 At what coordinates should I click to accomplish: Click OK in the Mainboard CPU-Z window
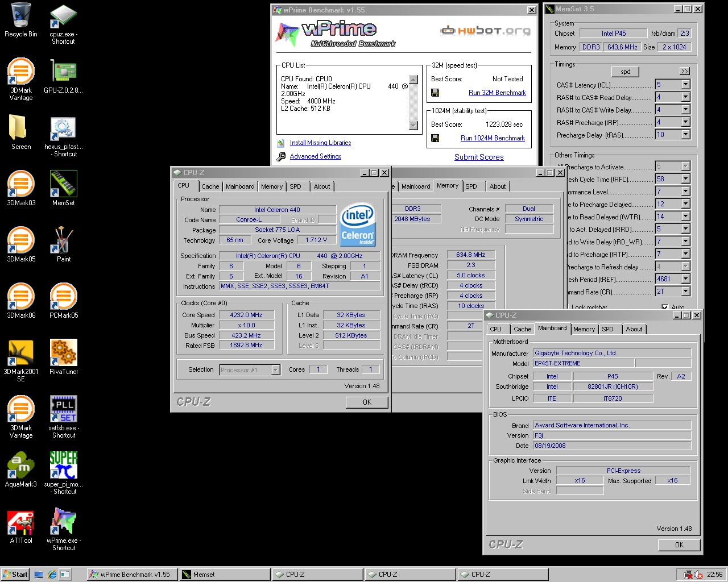coord(679,545)
